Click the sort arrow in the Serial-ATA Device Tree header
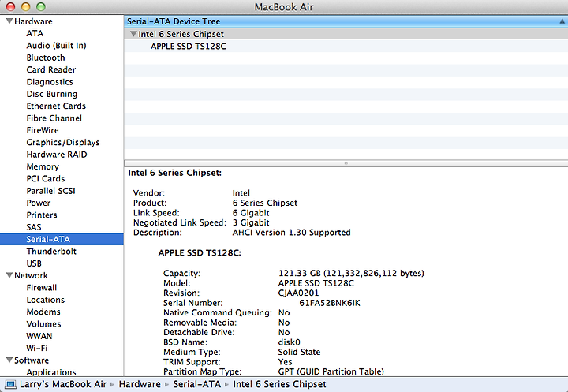The width and height of the screenshot is (568, 392). (x=562, y=21)
